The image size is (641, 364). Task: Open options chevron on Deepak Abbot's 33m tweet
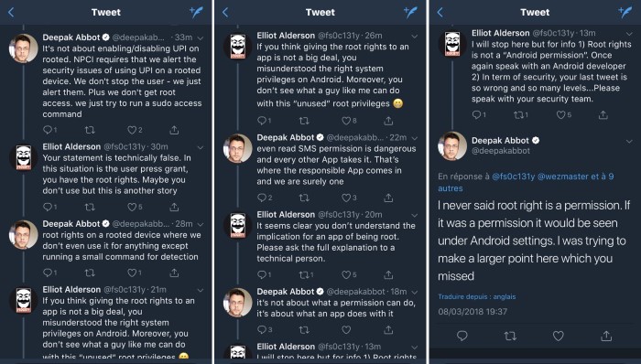(x=201, y=37)
